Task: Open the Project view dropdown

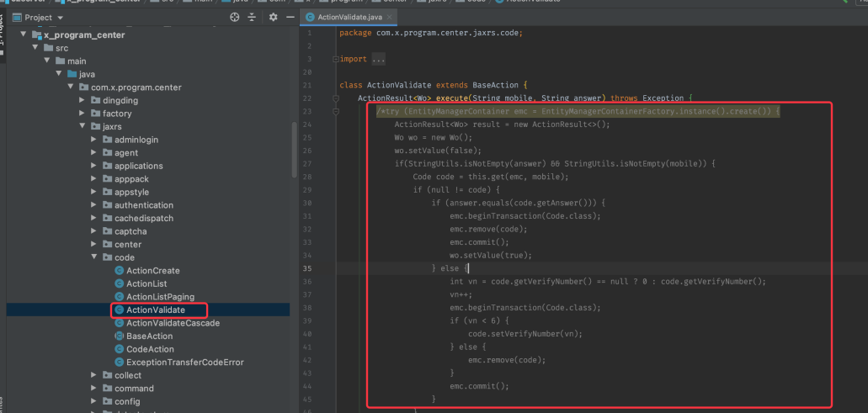Action: click(x=60, y=17)
